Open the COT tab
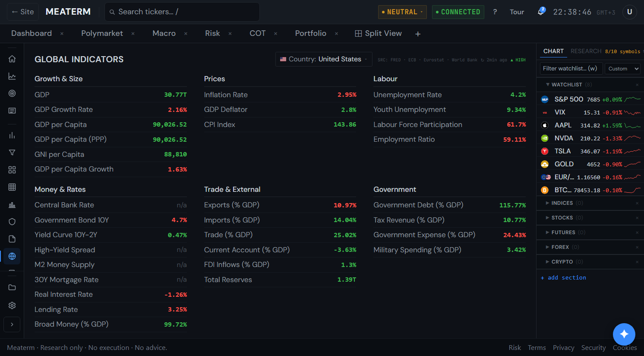 pos(258,33)
